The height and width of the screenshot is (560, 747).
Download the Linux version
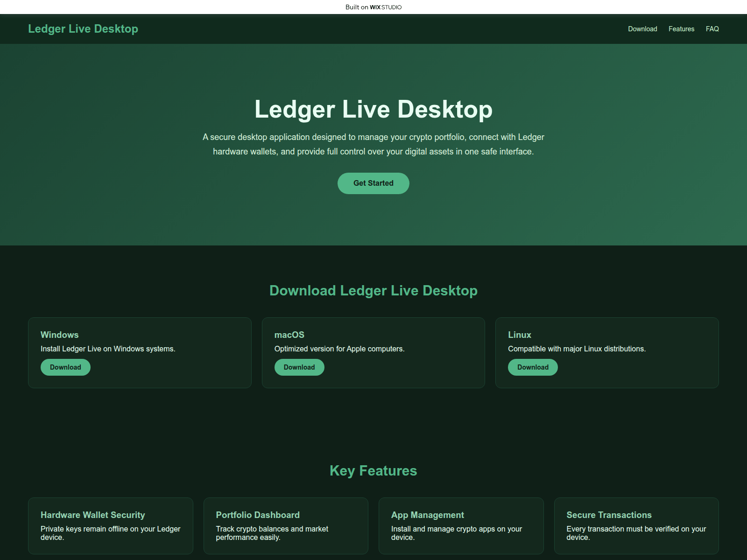(x=533, y=367)
